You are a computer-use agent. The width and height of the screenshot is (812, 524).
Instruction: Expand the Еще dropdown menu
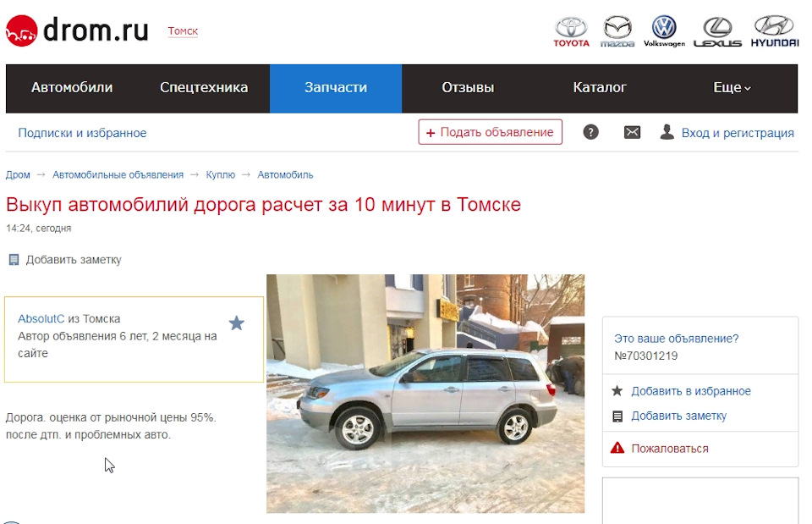pyautogui.click(x=732, y=87)
